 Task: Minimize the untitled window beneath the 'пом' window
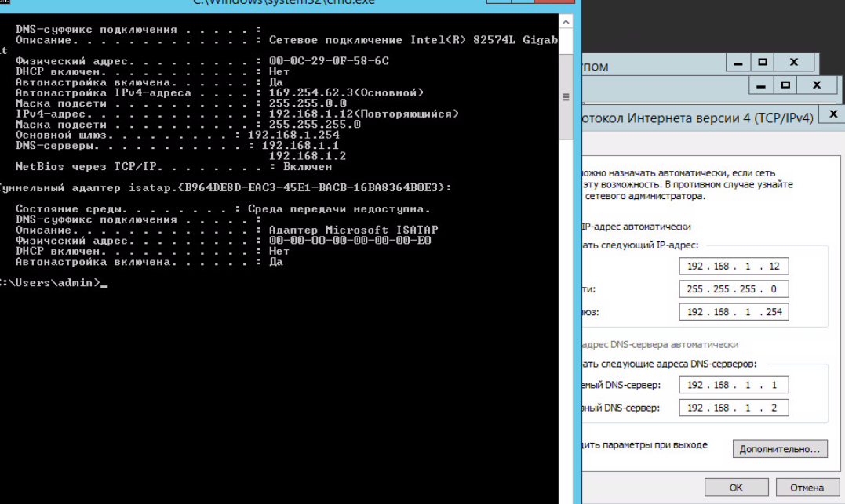(x=760, y=85)
